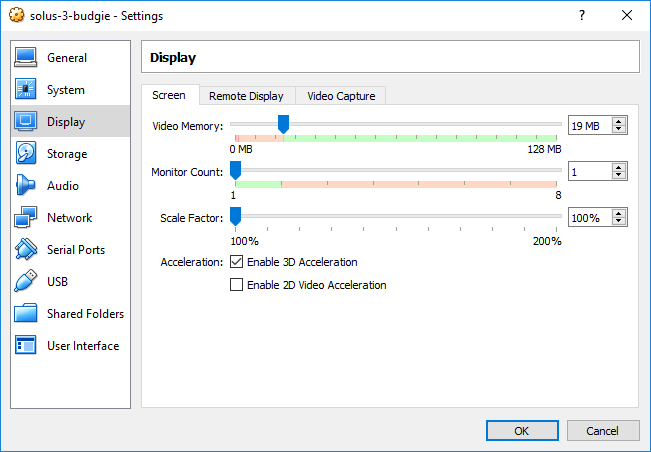
Task: Select the Storage label in sidebar
Action: point(67,154)
